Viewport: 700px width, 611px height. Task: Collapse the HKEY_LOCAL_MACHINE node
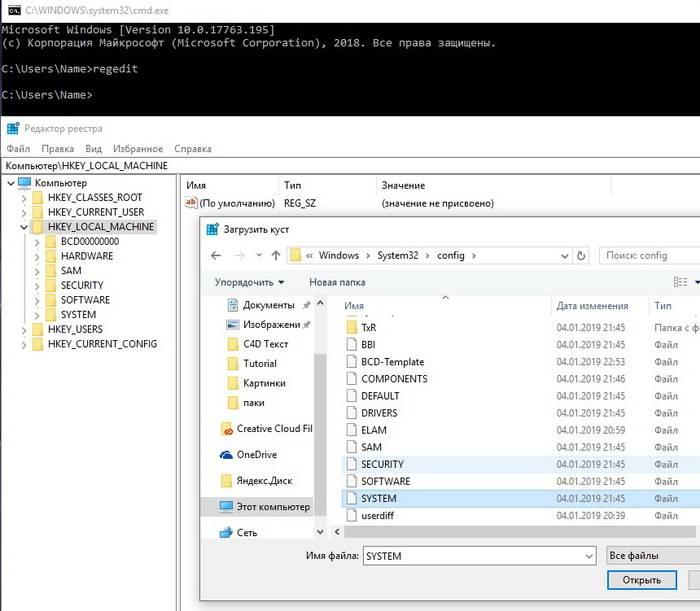(x=24, y=227)
